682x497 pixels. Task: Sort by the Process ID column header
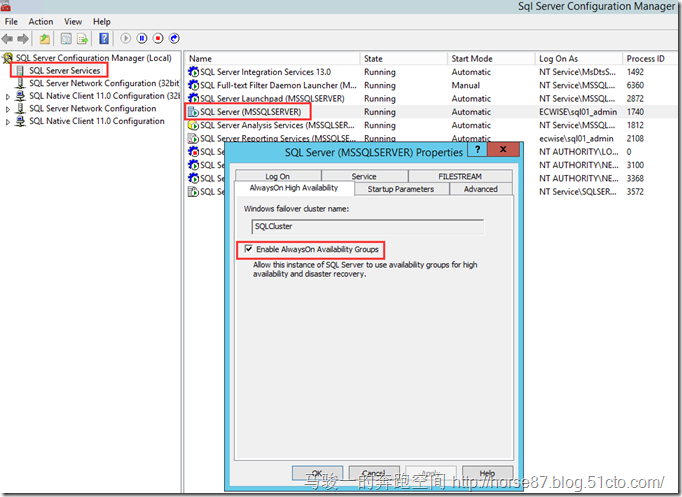649,59
